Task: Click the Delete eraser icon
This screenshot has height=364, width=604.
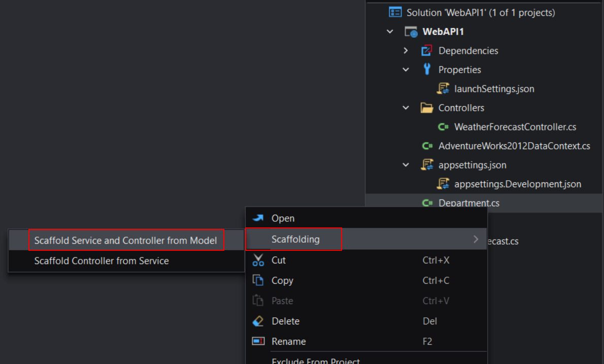Action: [258, 321]
